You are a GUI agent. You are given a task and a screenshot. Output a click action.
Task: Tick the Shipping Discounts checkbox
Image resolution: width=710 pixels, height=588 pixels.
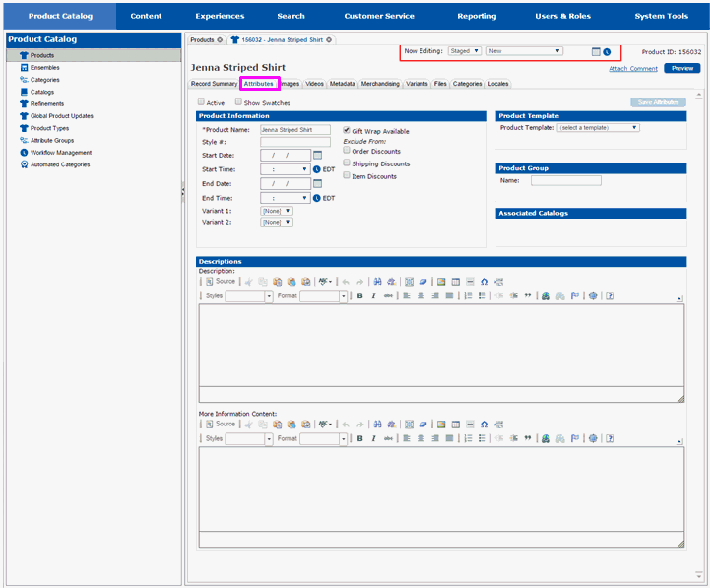(x=347, y=163)
